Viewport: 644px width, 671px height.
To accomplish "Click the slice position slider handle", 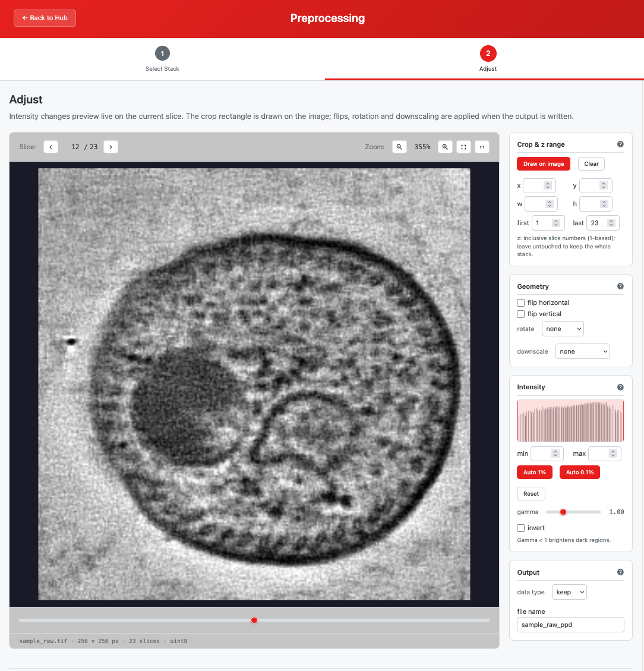I will (254, 620).
